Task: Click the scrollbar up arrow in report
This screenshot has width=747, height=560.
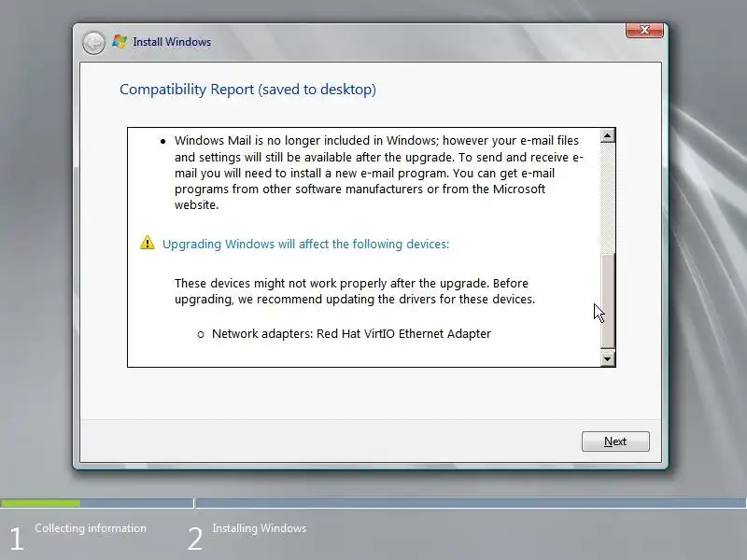Action: pyautogui.click(x=608, y=135)
